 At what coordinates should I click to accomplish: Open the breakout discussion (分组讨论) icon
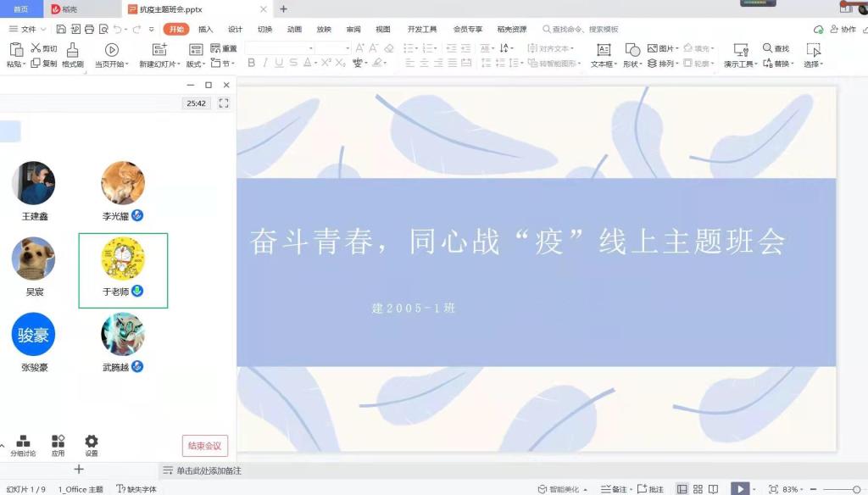pos(23,442)
